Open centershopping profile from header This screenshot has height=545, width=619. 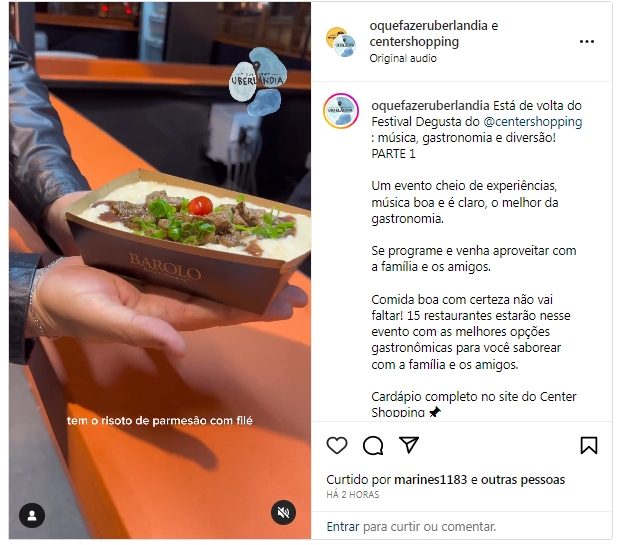click(414, 41)
